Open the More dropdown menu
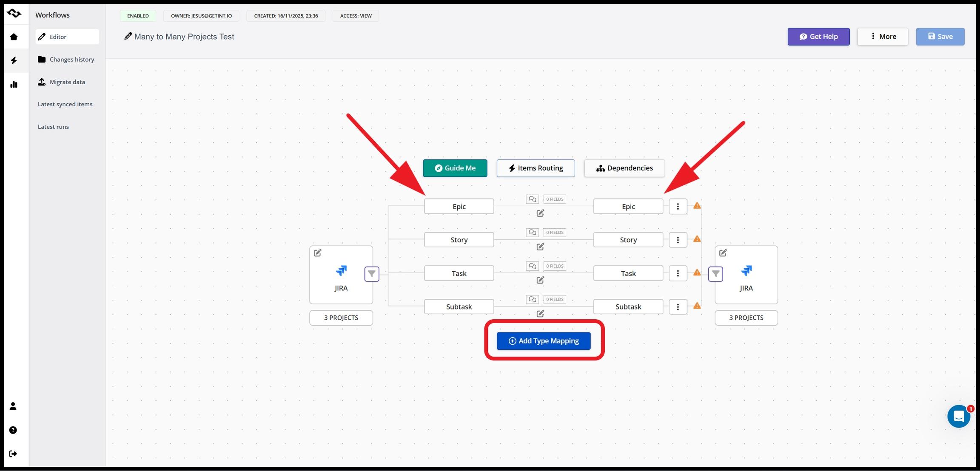Viewport: 980px width, 471px height. click(883, 37)
